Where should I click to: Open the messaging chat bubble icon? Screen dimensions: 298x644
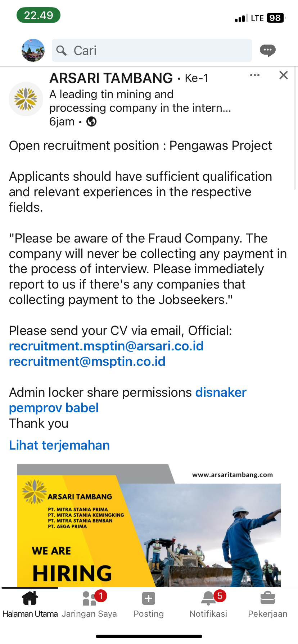pos(268,50)
